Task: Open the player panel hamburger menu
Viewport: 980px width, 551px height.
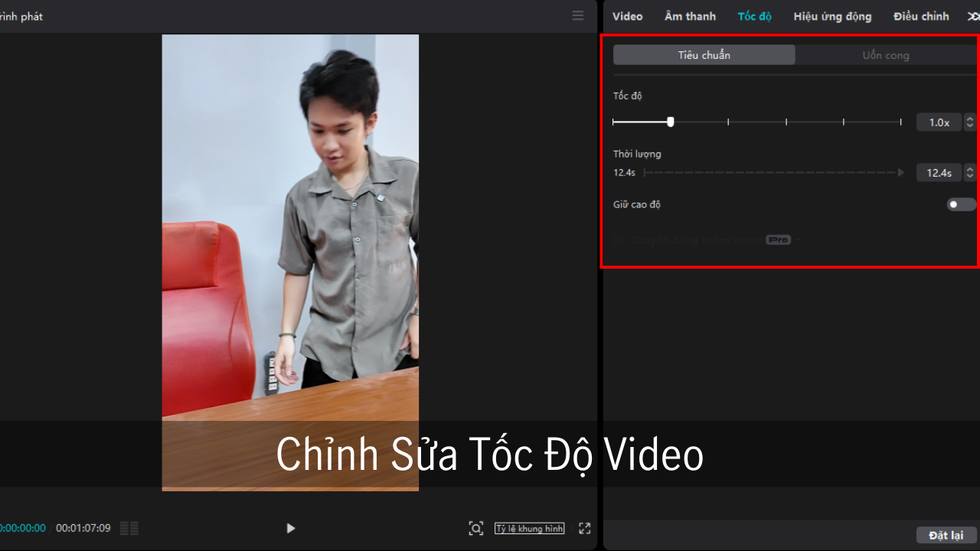Action: coord(578,16)
